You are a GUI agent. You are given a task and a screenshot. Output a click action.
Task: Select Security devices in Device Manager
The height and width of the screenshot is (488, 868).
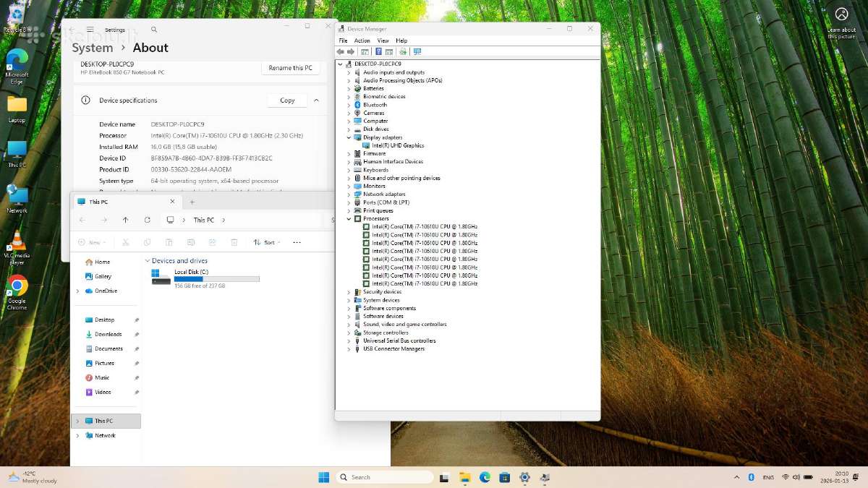coord(382,292)
